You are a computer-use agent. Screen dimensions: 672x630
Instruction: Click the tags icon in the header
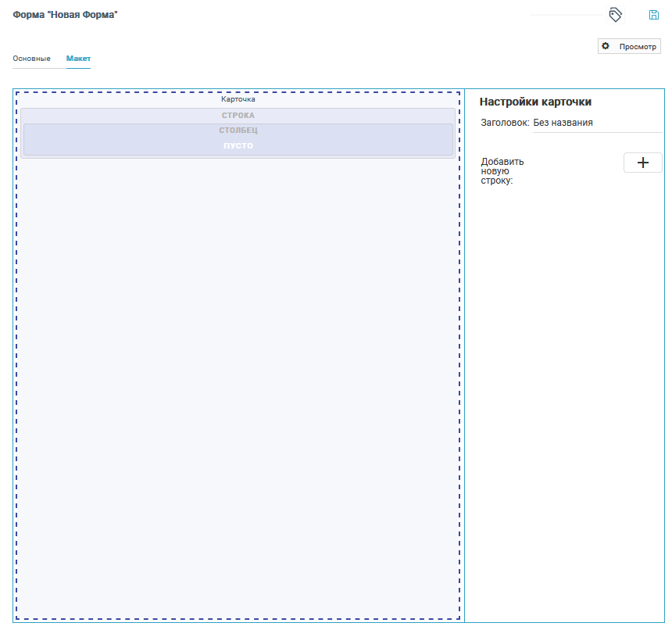(615, 15)
